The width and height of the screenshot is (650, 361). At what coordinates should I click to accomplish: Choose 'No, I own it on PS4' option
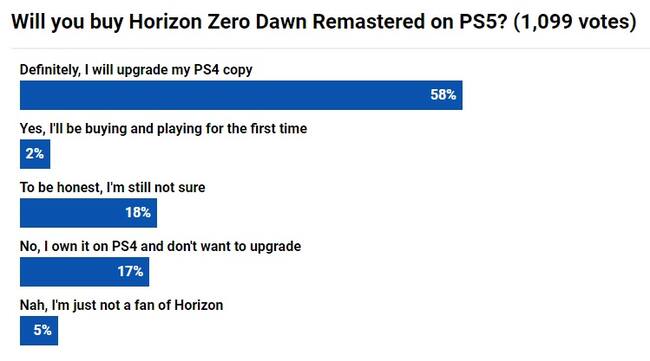[160, 247]
